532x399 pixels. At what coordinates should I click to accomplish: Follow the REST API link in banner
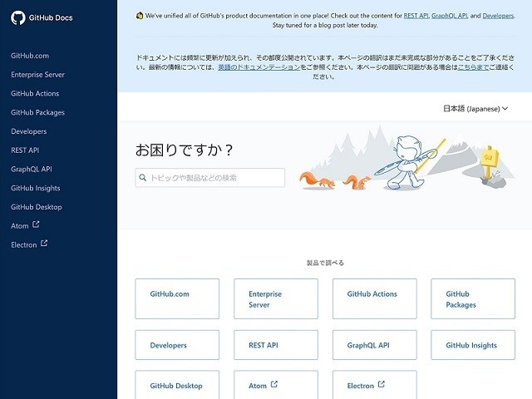click(x=416, y=16)
